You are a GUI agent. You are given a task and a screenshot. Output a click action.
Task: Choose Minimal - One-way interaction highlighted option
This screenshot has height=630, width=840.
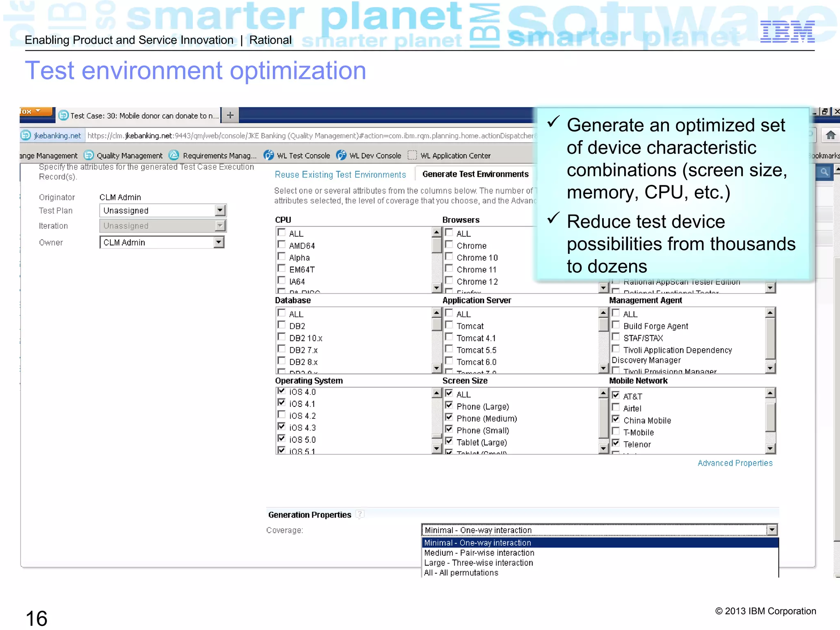click(600, 543)
